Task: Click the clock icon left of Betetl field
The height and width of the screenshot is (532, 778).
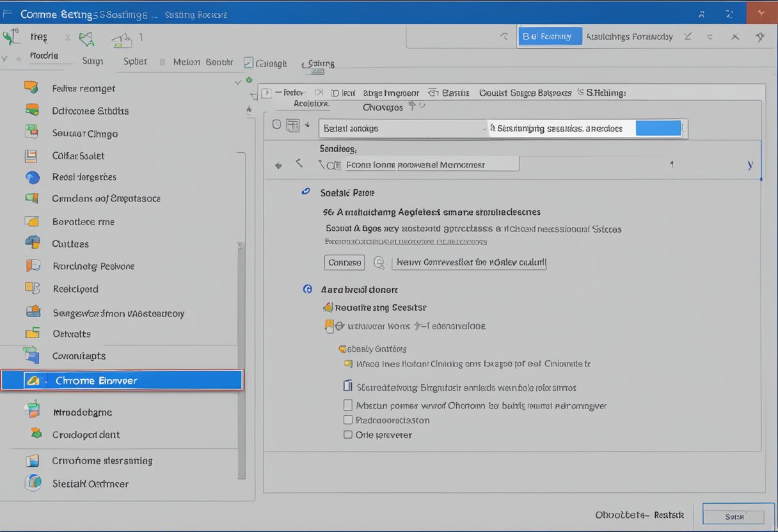Action: (277, 125)
